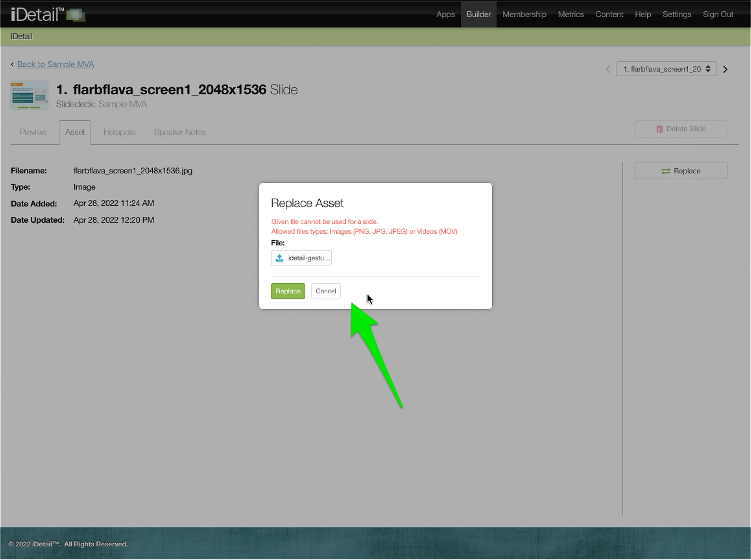Screen dimensions: 751x560
Task: Click the side-panel Replace button with swap arrows
Action: coord(681,171)
